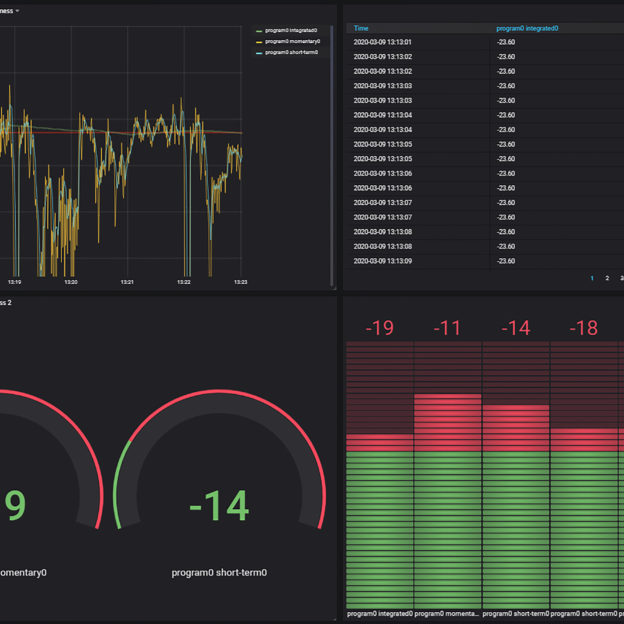Open color picker for yellow momentary0 legend line

pyautogui.click(x=259, y=42)
